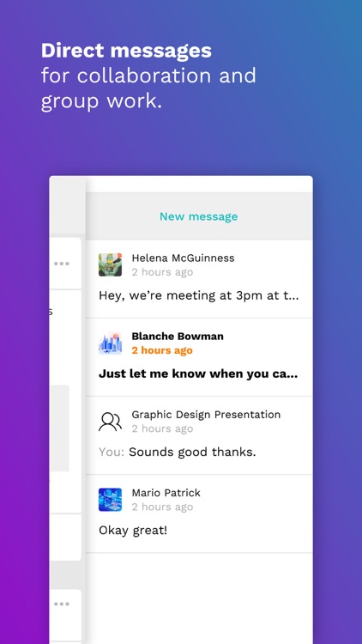Read message 'Hey, we're meeting at 3pm'
This screenshot has height=644, width=362.
pyautogui.click(x=199, y=295)
